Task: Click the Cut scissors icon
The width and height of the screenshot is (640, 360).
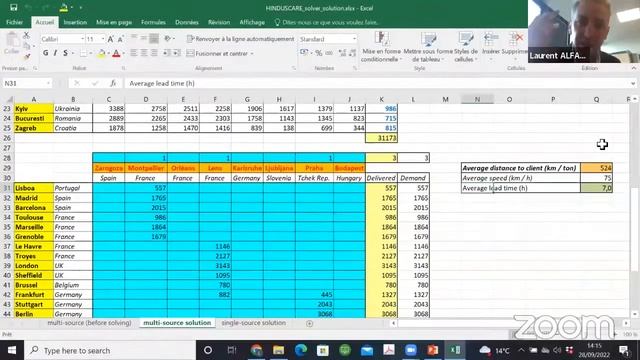Action: click(x=27, y=36)
